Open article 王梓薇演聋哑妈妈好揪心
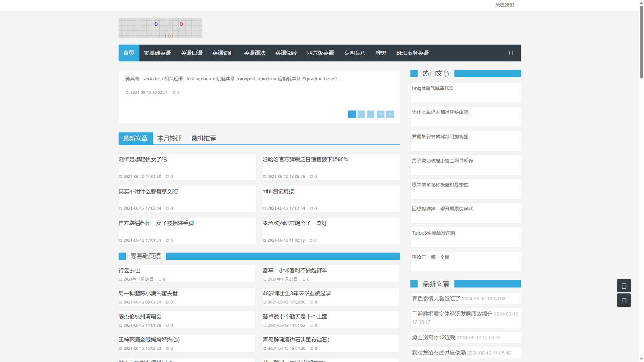This screenshot has width=644, height=362. point(149,340)
